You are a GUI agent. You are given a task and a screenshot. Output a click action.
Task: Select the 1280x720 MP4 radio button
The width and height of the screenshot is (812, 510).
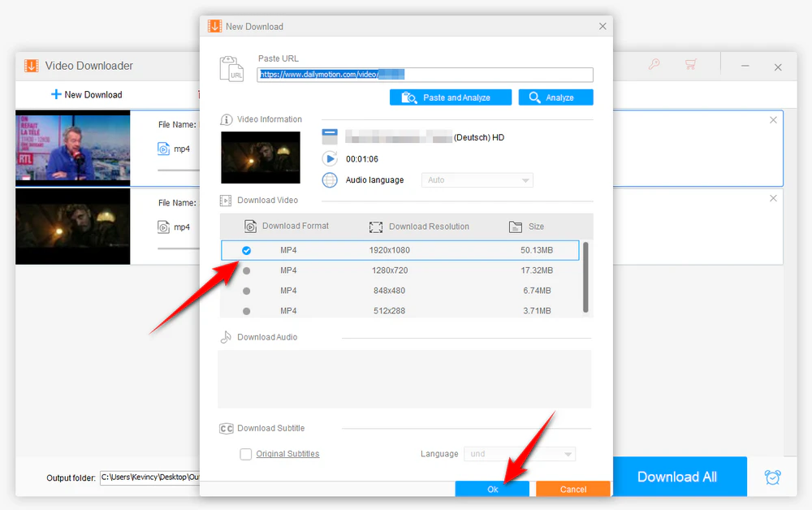[x=246, y=270]
